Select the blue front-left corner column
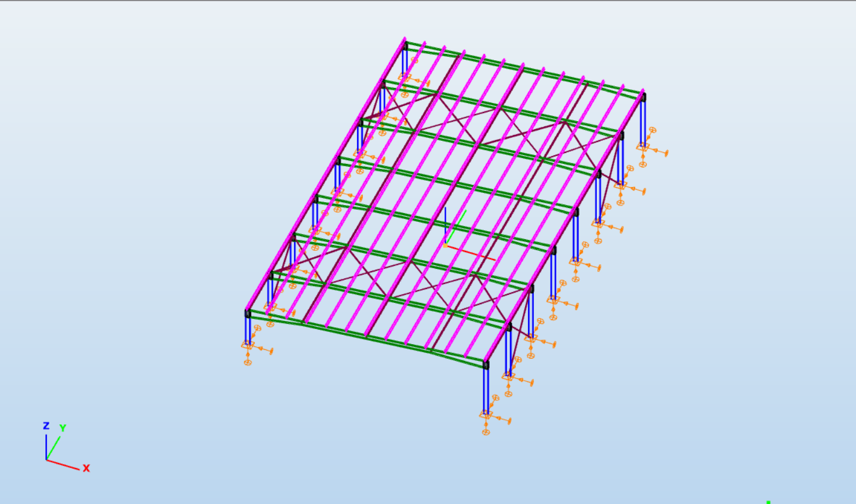 (248, 328)
